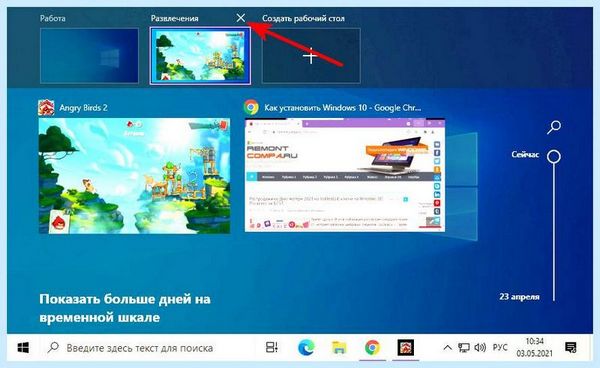The image size is (600, 368).
Task: Toggle the Task View taskbar button
Action: click(x=272, y=348)
